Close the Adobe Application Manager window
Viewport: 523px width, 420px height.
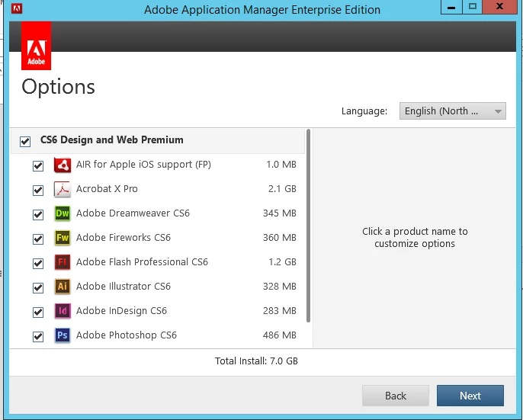[x=499, y=7]
